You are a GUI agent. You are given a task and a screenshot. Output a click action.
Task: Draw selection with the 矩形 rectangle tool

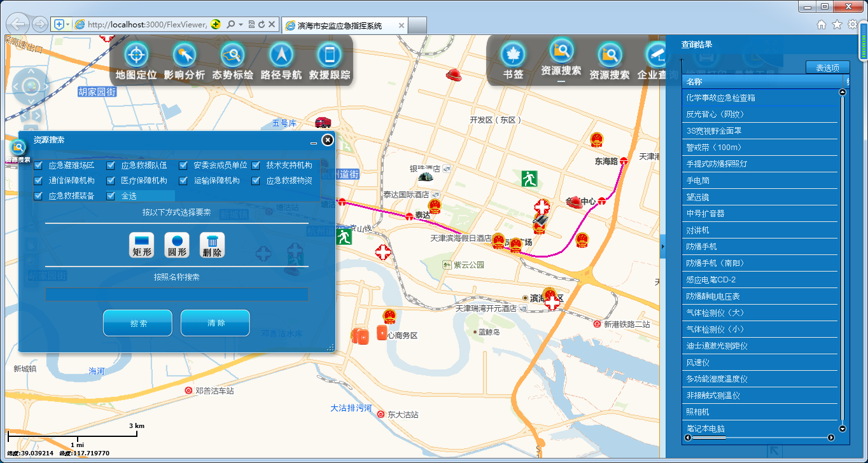[x=142, y=244]
